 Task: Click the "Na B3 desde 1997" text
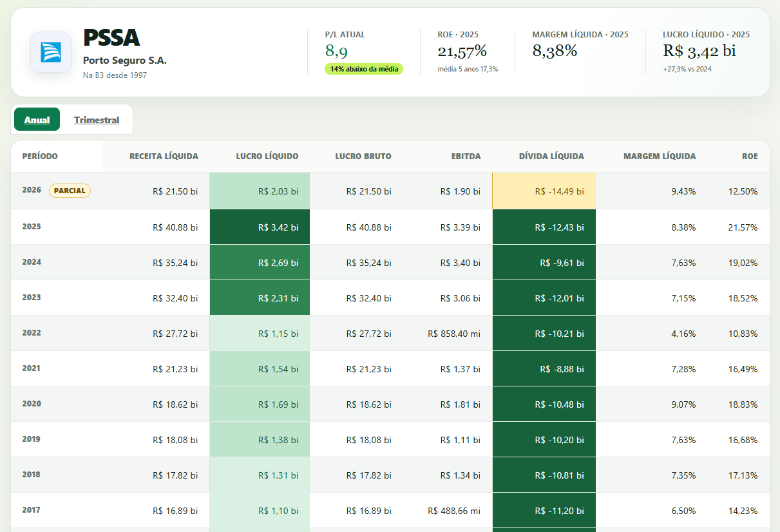(115, 75)
